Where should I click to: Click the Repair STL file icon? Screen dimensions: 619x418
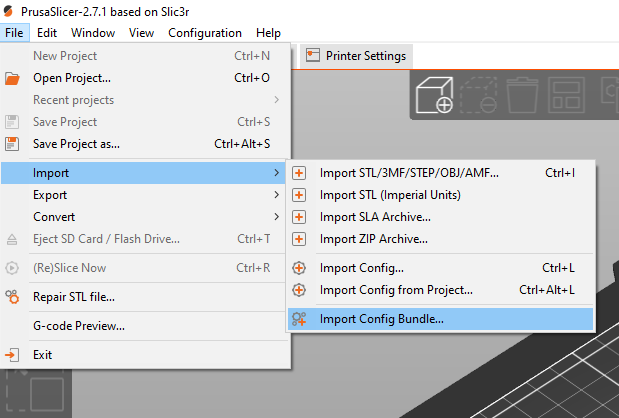pos(12,297)
